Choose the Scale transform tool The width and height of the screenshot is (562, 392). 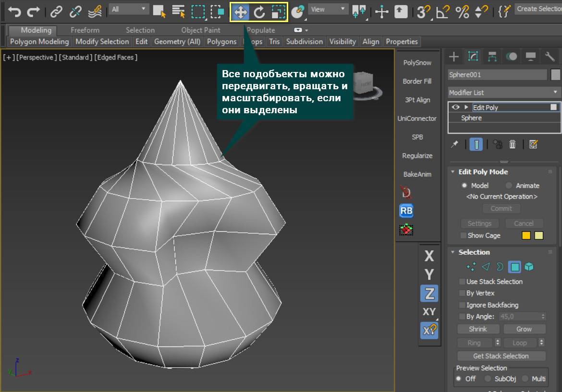[278, 12]
